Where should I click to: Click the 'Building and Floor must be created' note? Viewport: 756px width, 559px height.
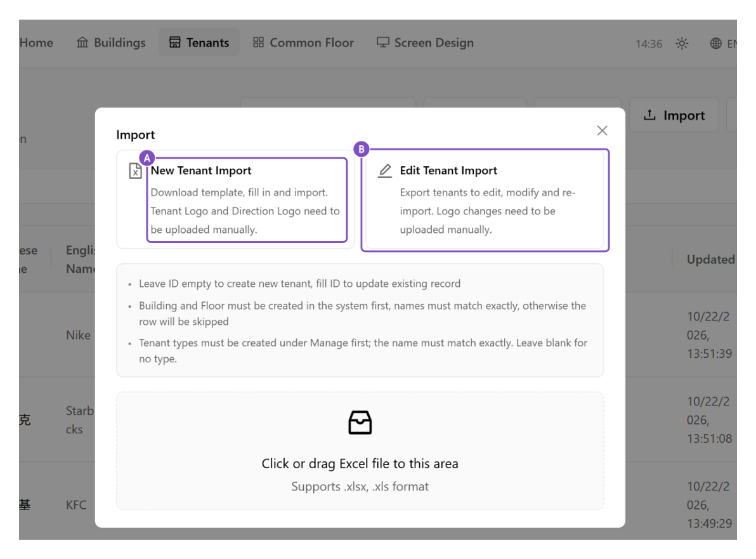[363, 313]
